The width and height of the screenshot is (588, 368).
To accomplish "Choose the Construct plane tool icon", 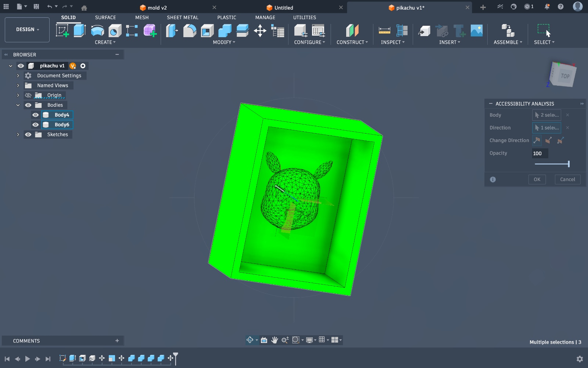I will pyautogui.click(x=352, y=31).
